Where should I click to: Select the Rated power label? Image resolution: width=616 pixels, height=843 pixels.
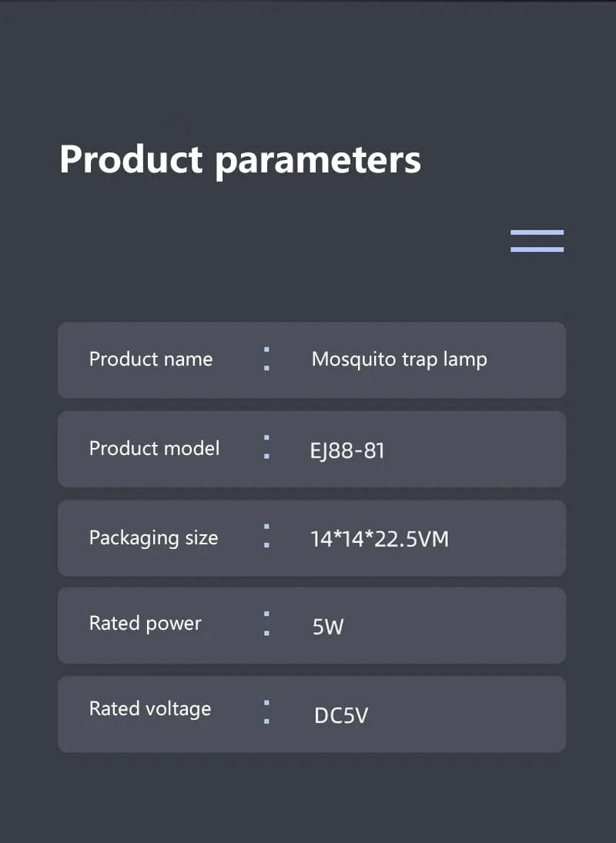[145, 623]
